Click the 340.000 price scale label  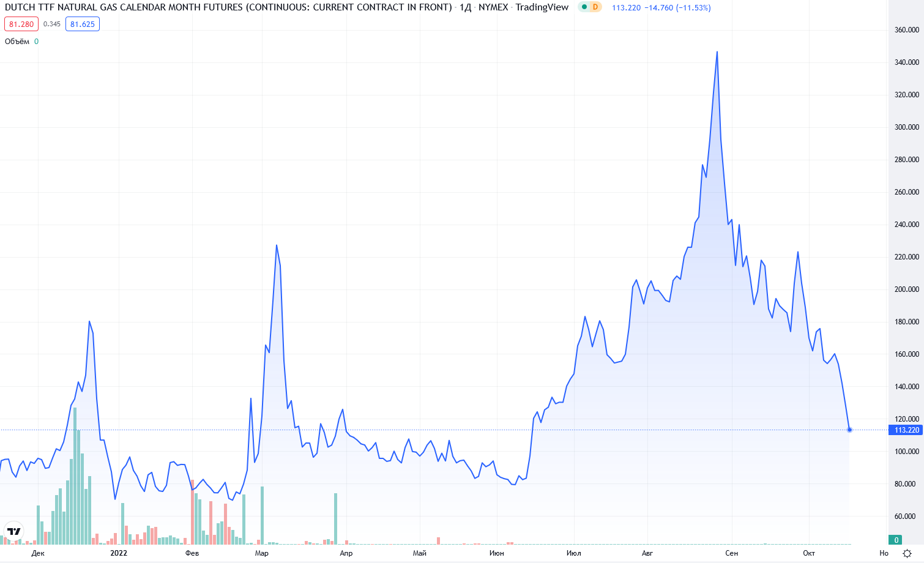906,62
